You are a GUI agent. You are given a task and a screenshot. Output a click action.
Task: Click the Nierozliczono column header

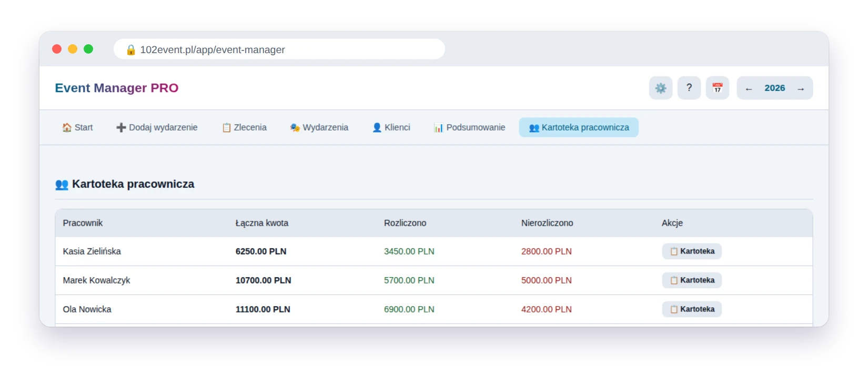[x=547, y=223]
